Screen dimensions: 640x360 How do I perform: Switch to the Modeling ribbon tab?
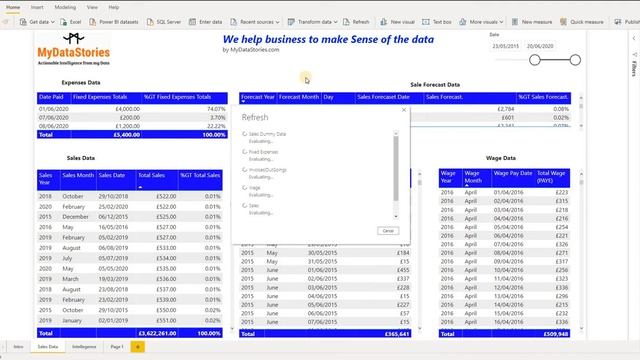pos(65,7)
